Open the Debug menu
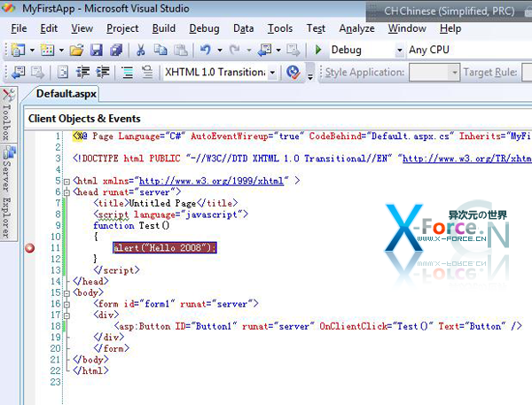 point(204,28)
